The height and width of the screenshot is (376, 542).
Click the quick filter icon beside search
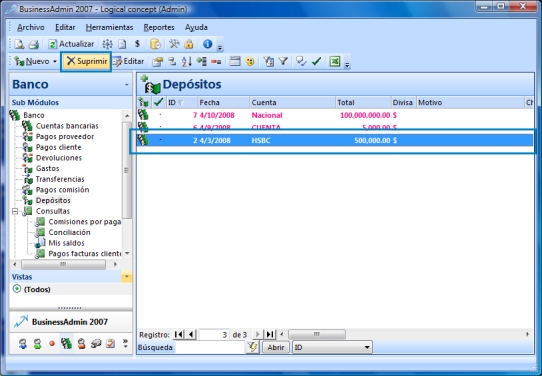(x=253, y=347)
